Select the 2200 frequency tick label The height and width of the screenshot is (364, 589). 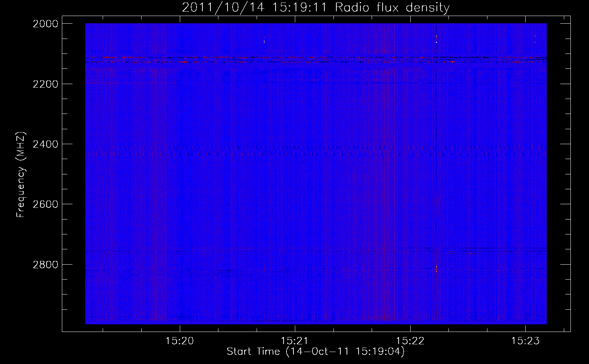(46, 84)
